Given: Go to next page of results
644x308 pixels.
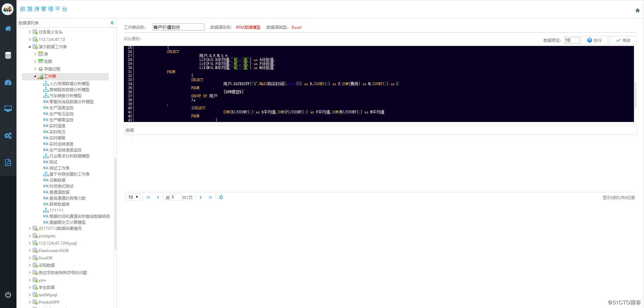Looking at the screenshot, I should [x=201, y=197].
